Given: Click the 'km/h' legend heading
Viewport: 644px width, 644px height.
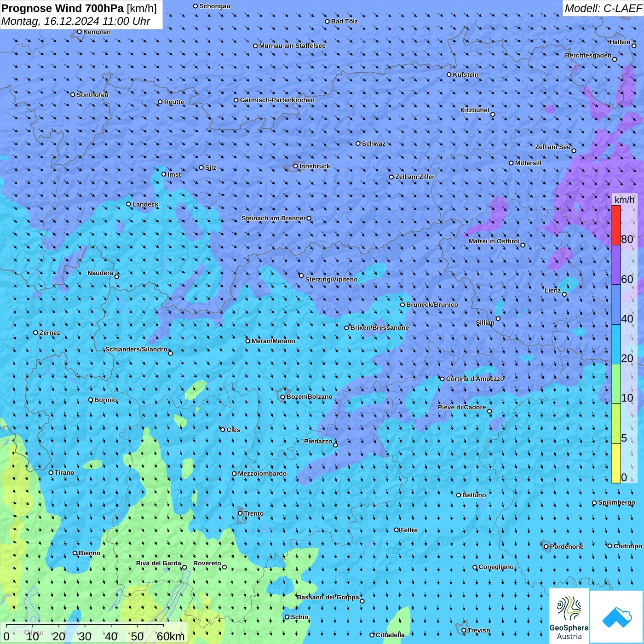Looking at the screenshot, I should point(625,200).
